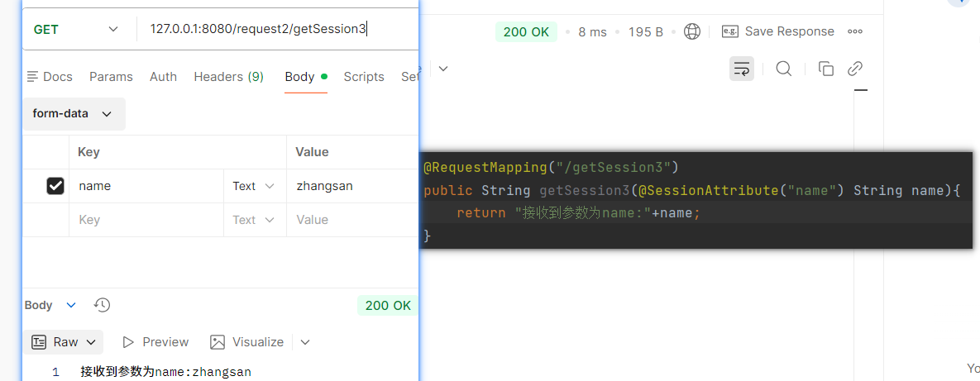The height and width of the screenshot is (381, 980).
Task: Click the copy response icon
Action: pos(825,69)
